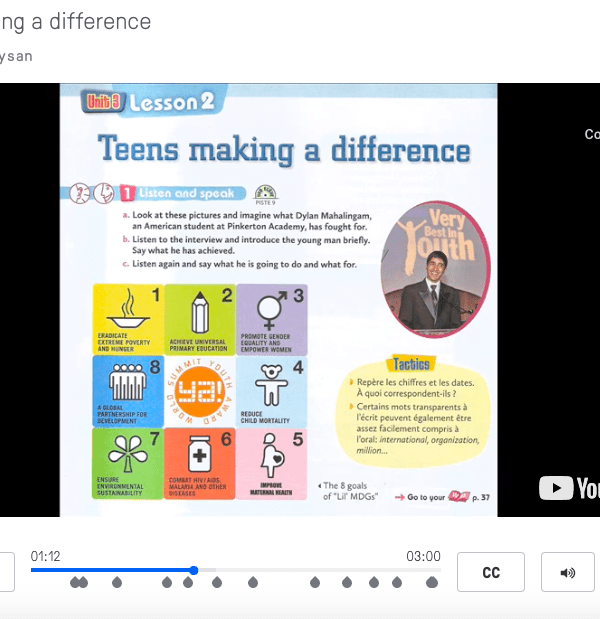Viewport: 600px width, 619px height.
Task: Jump to second-to-last question marker
Action: (397, 582)
